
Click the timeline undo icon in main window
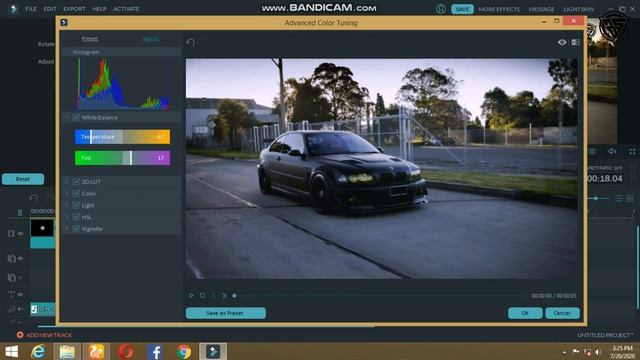tap(33, 198)
